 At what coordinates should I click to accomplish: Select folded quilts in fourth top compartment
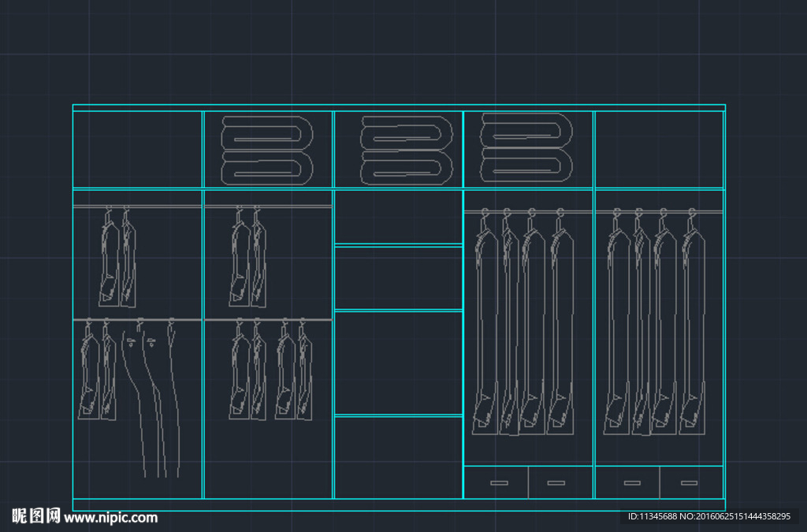click(526, 147)
